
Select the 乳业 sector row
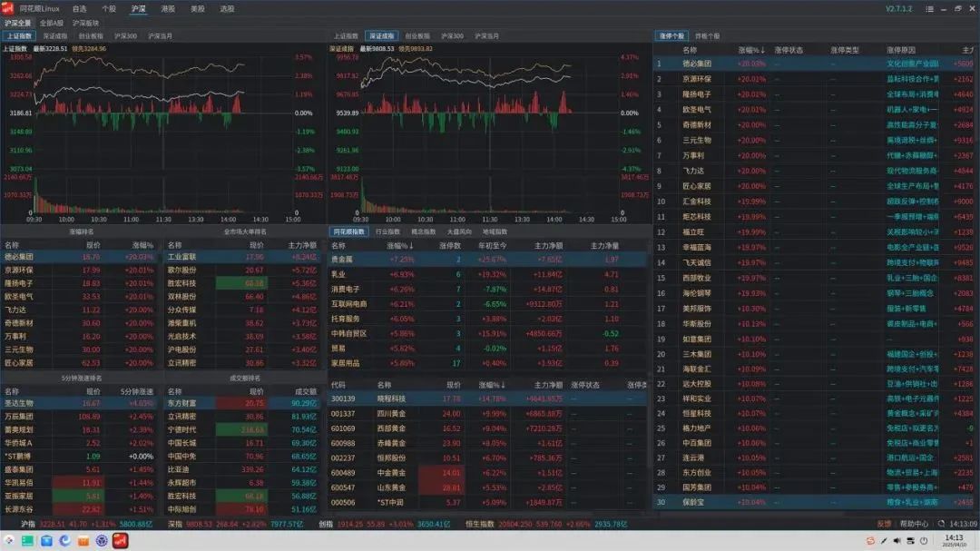pos(487,274)
